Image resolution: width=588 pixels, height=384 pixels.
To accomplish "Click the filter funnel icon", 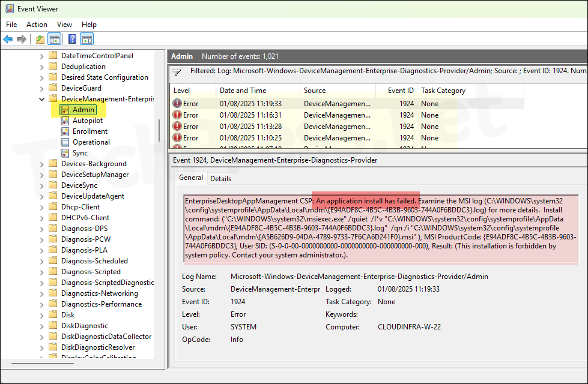I will click(176, 73).
